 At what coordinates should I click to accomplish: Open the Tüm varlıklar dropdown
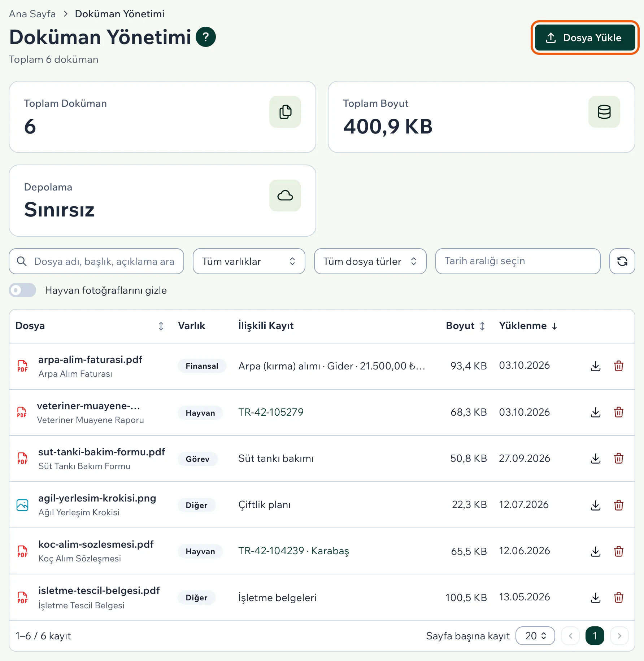coord(249,261)
